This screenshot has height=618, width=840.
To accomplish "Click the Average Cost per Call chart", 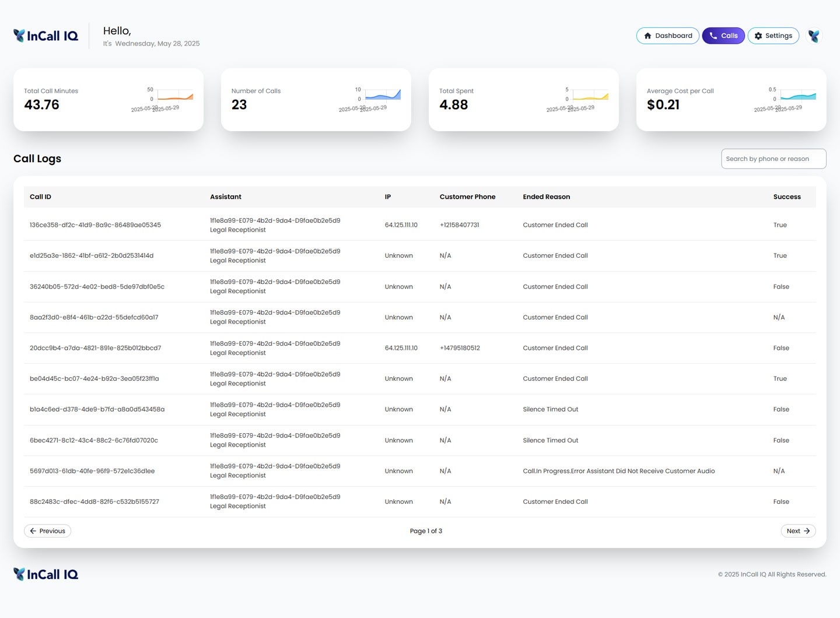I will (797, 96).
